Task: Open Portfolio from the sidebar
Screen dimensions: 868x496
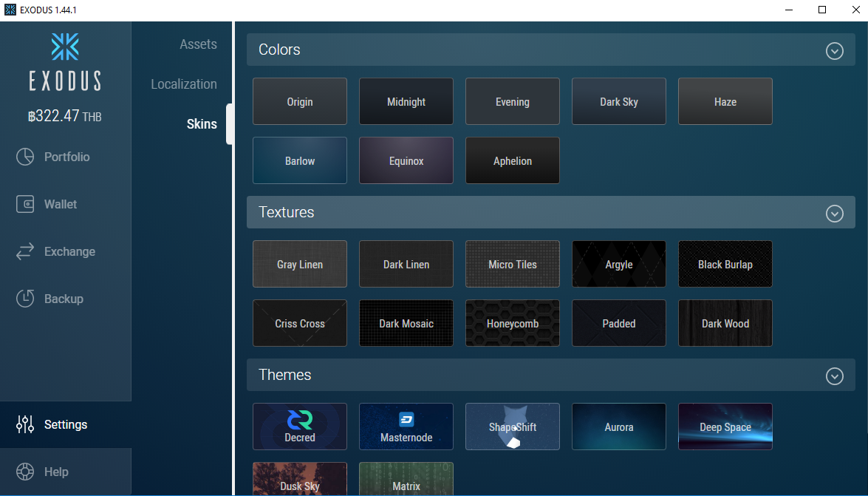Action: coord(67,157)
